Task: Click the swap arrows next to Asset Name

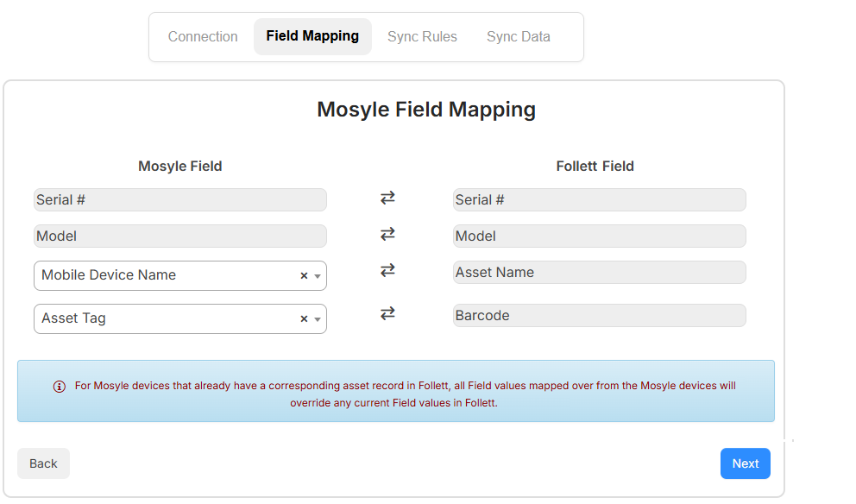Action: tap(387, 270)
